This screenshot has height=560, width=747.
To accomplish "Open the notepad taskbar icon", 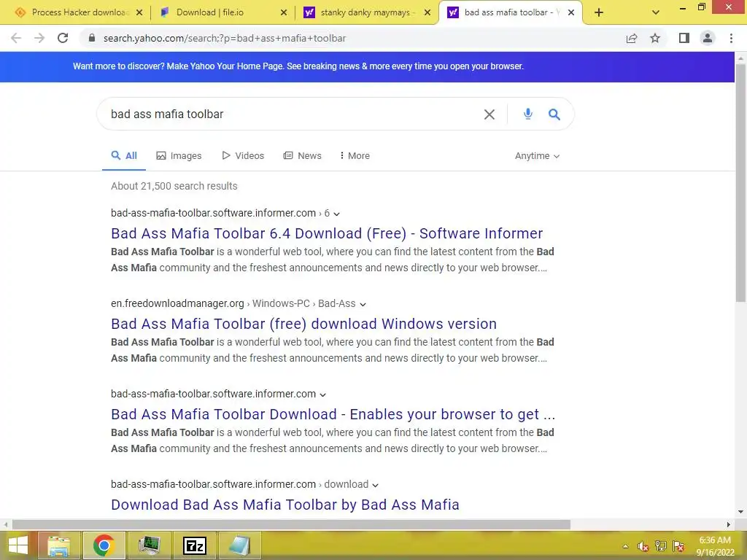I will 240,545.
